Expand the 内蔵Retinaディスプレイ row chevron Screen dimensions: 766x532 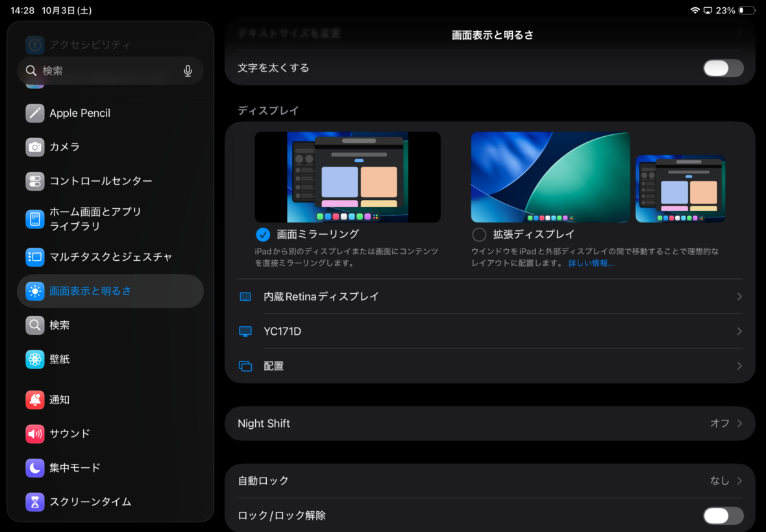[739, 296]
